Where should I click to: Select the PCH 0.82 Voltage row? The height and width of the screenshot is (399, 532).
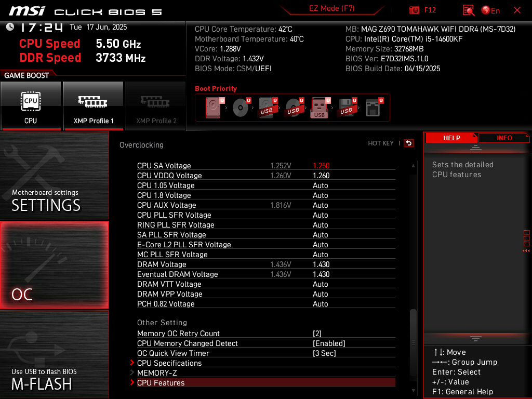click(266, 303)
